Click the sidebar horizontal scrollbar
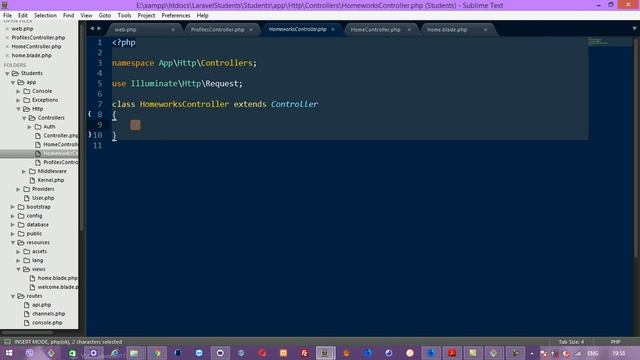The image size is (640, 360). pos(28,332)
